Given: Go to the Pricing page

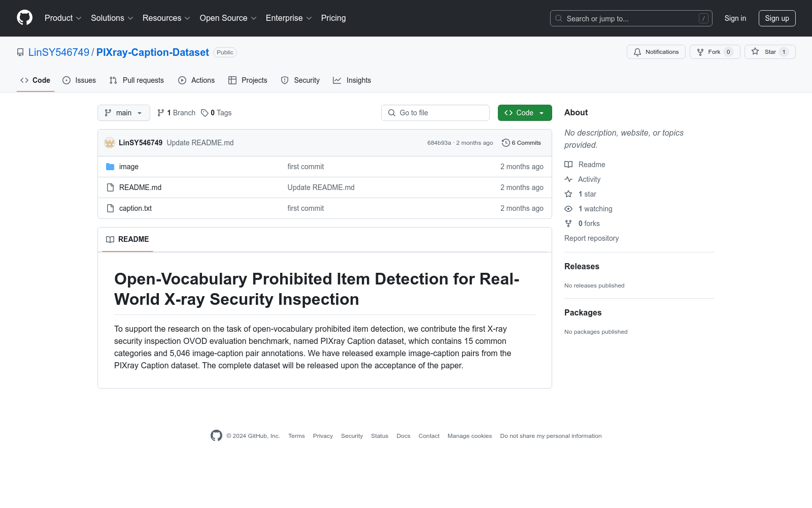Looking at the screenshot, I should coord(333,18).
